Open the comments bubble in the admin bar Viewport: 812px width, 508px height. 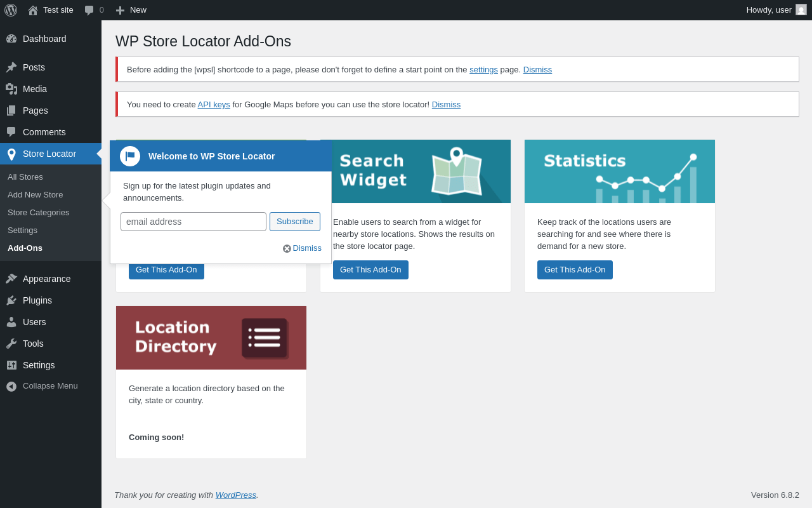pyautogui.click(x=89, y=10)
